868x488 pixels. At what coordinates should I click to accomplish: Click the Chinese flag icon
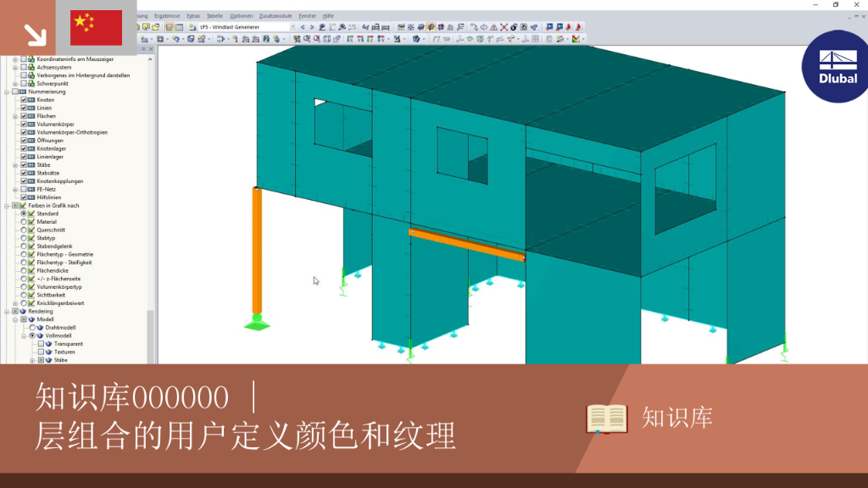pos(97,28)
